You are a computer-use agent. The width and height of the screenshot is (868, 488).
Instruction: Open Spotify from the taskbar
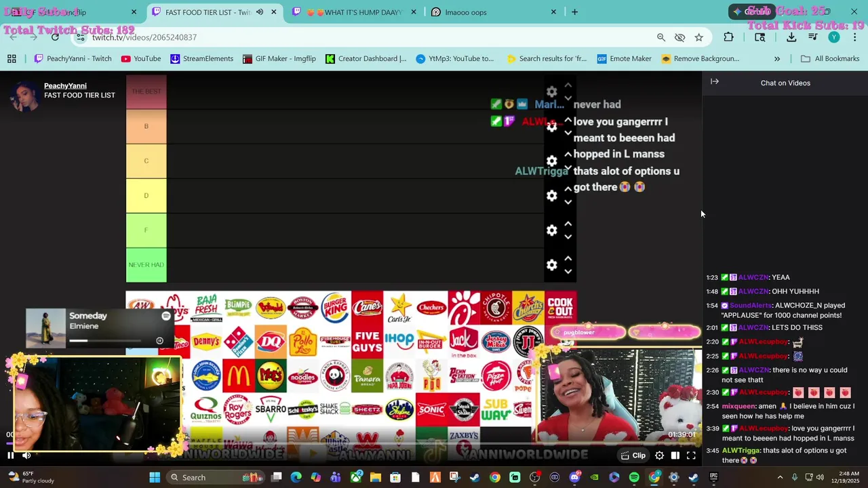click(634, 477)
